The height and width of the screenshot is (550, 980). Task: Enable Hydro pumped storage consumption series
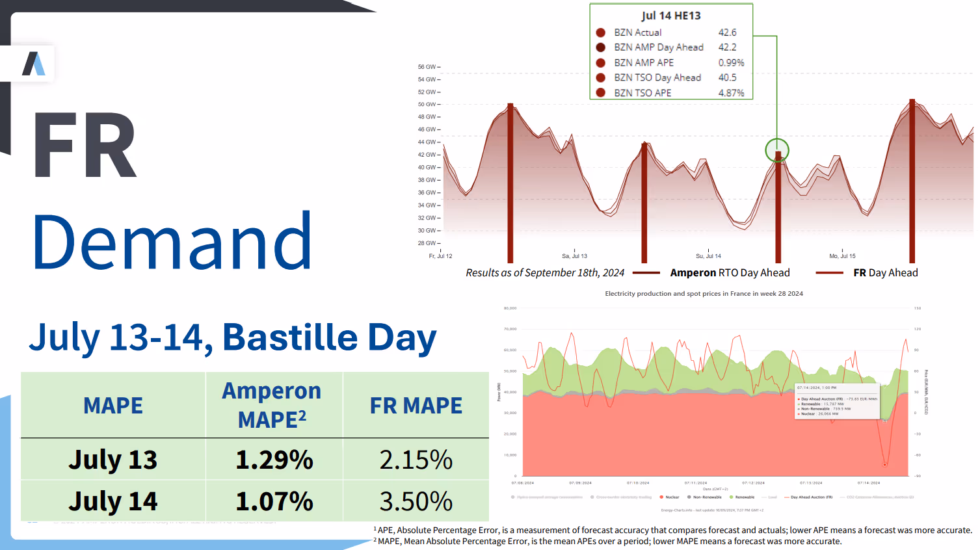[x=548, y=497]
